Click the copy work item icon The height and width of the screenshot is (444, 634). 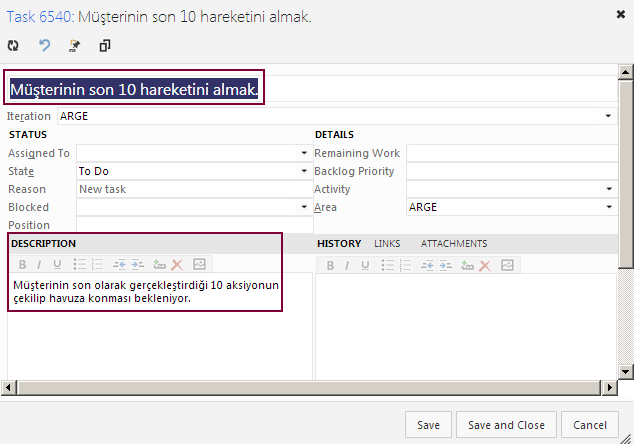105,45
